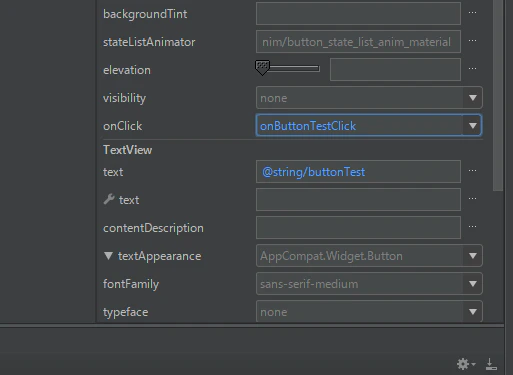Screen dimensions: 513x375
Task: Click the elevation value input field
Action: click(395, 70)
